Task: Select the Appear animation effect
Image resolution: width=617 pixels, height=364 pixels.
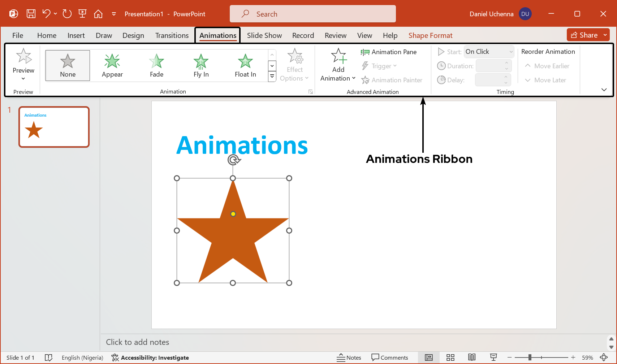Action: coord(112,65)
